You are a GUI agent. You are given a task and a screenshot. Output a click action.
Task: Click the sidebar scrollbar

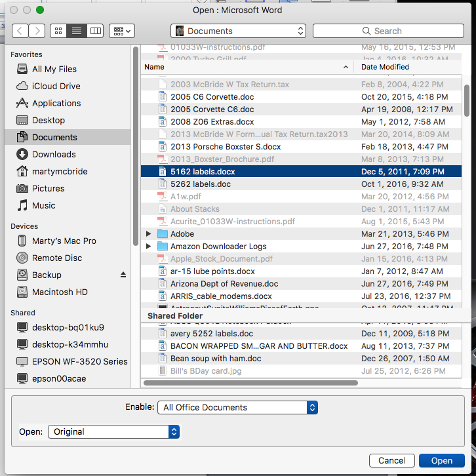pyautogui.click(x=136, y=146)
